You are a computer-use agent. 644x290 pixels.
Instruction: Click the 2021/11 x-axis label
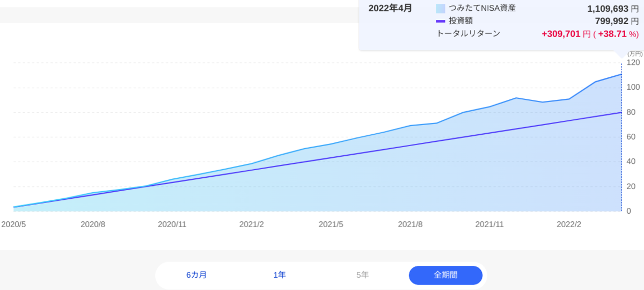tap(489, 224)
